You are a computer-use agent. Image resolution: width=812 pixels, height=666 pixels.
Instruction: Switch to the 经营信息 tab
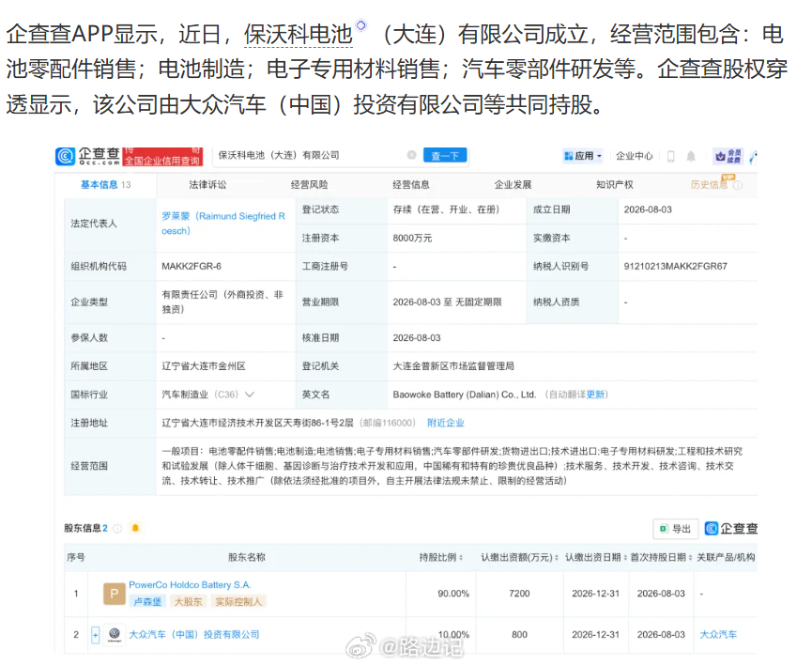coord(411,184)
